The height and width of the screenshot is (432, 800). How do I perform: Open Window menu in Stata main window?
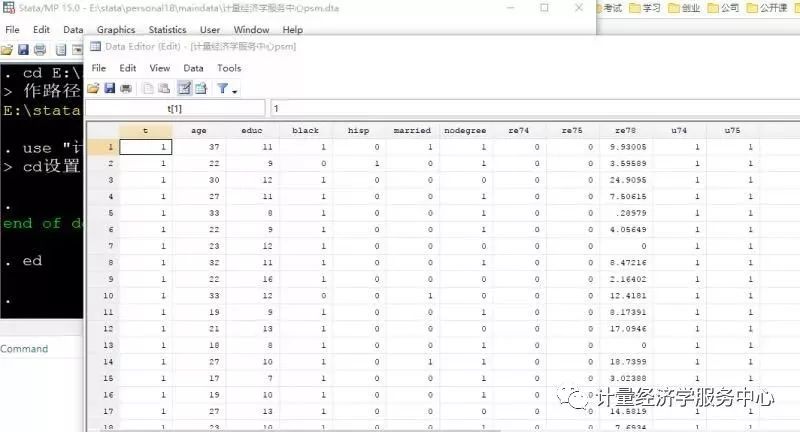[251, 30]
